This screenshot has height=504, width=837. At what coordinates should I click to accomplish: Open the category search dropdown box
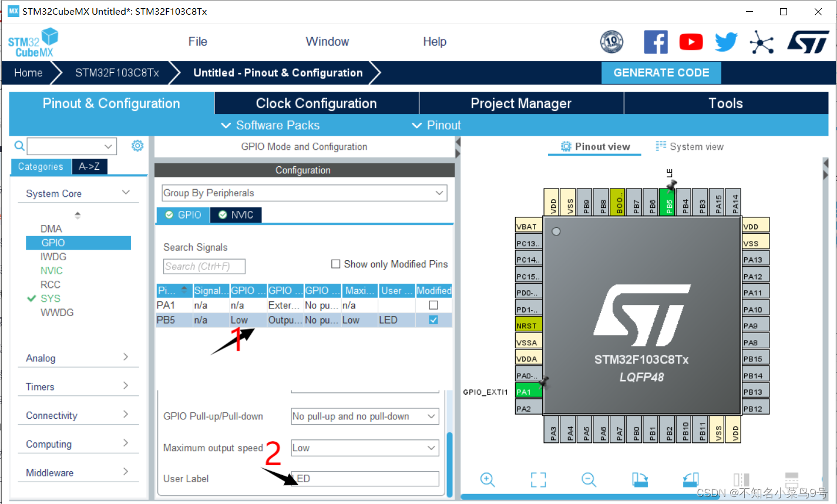point(72,146)
